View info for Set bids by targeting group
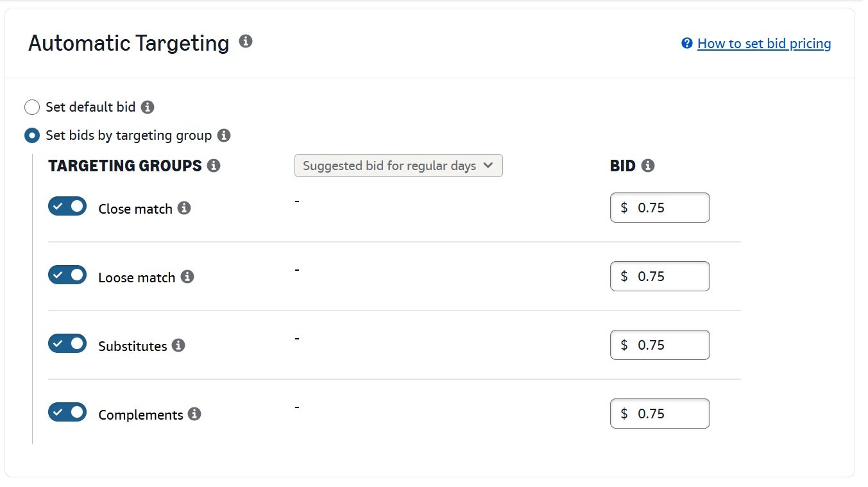This screenshot has width=868, height=487. [223, 135]
